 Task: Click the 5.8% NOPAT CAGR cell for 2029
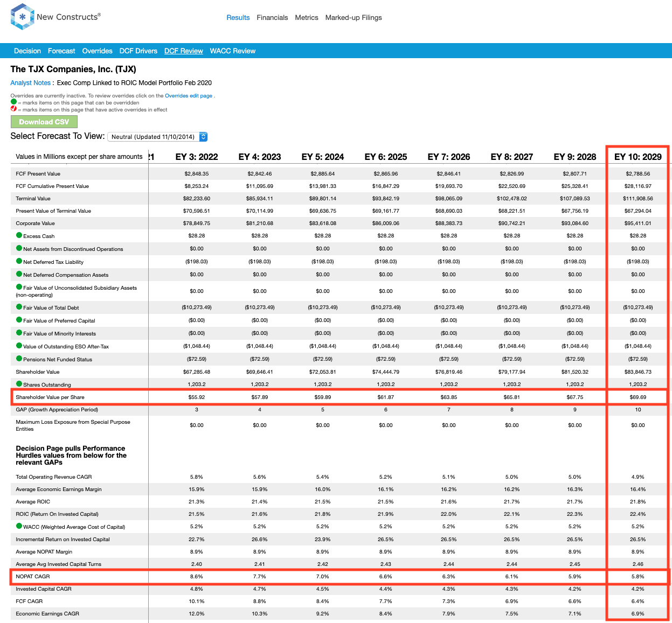click(638, 577)
